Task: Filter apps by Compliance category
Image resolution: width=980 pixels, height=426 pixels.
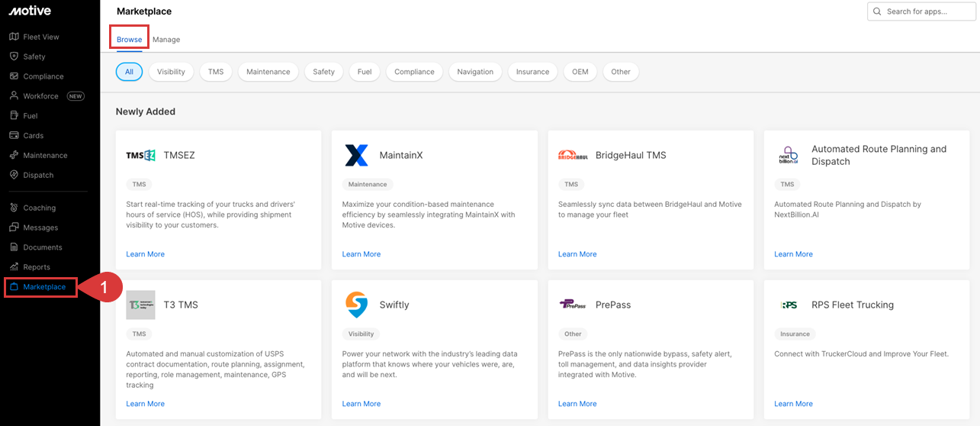Action: (414, 72)
